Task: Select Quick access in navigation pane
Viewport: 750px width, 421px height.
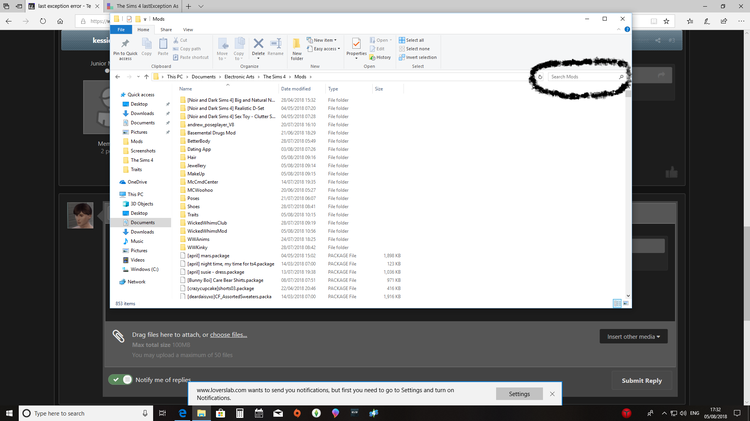Action: pyautogui.click(x=141, y=95)
